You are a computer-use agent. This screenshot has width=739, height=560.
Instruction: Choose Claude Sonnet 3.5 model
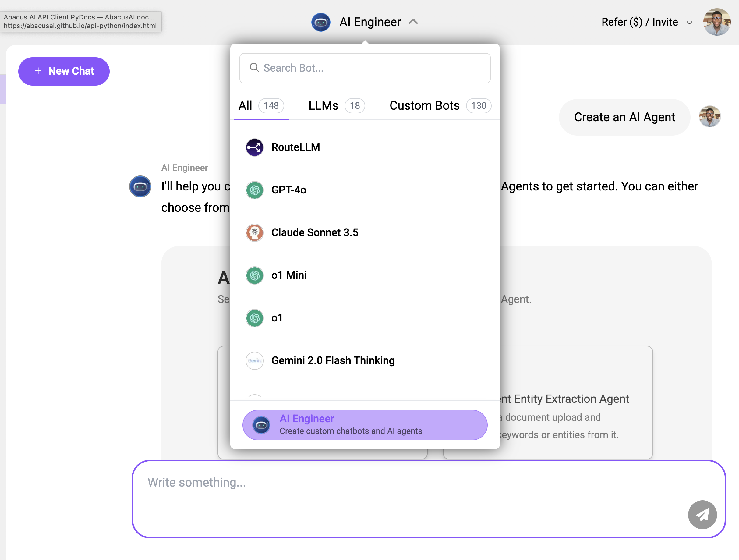[x=365, y=232]
